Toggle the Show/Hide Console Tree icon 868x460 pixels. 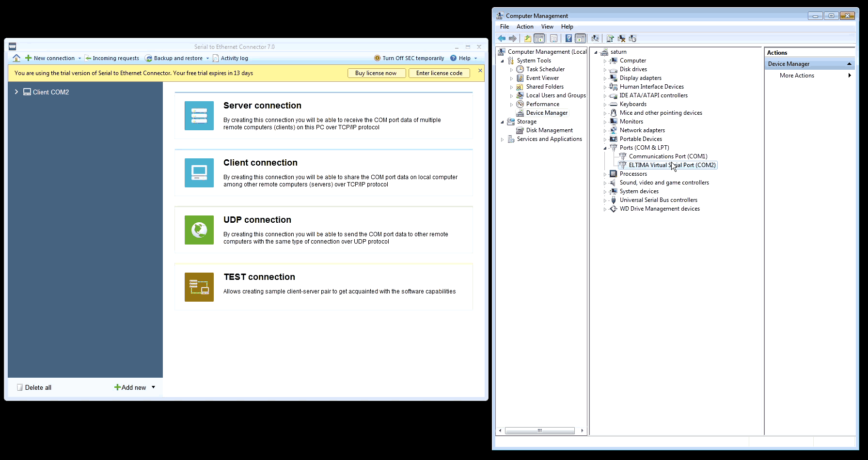[x=539, y=39]
